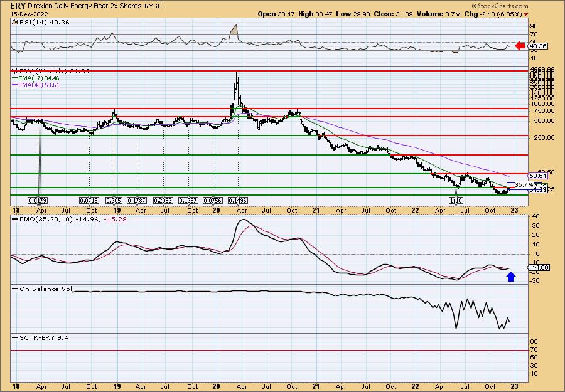
Task: Select the Low 29.98 value
Action: point(352,14)
